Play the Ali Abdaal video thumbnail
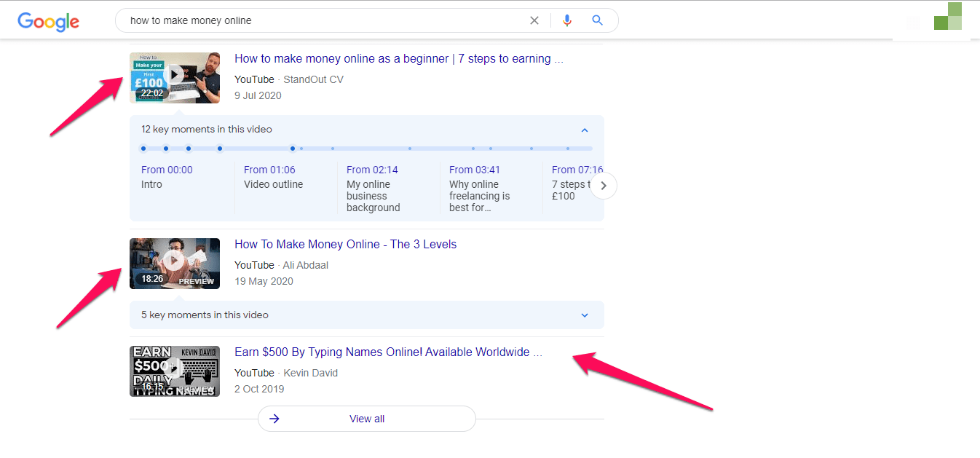 (175, 263)
